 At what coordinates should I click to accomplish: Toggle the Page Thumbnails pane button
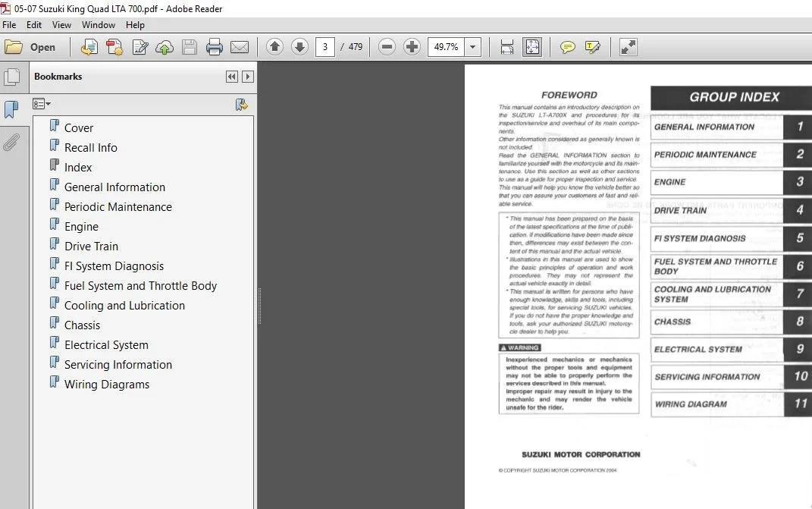(11, 77)
